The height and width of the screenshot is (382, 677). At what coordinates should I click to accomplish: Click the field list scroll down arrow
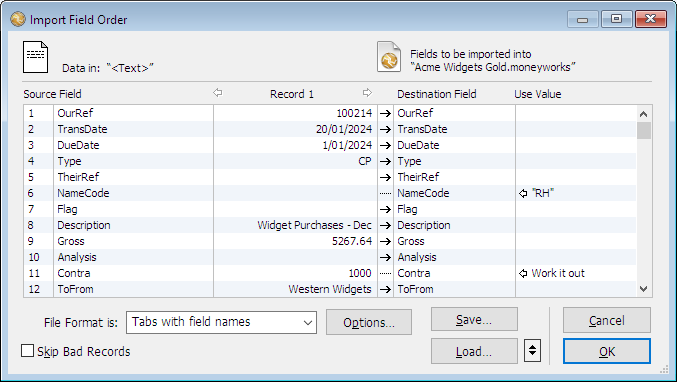[643, 289]
